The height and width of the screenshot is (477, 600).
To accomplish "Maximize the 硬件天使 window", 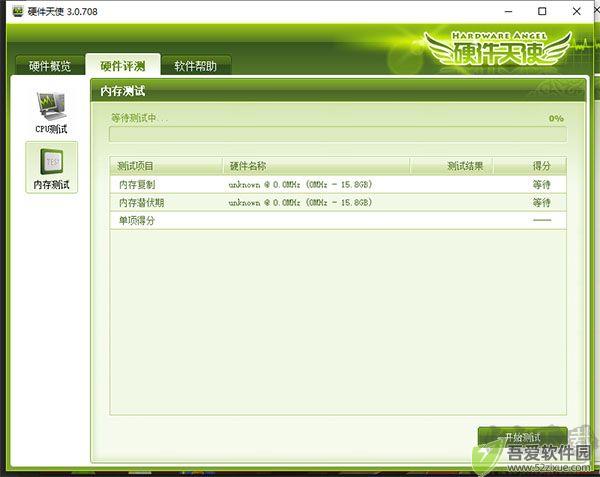I will point(542,11).
